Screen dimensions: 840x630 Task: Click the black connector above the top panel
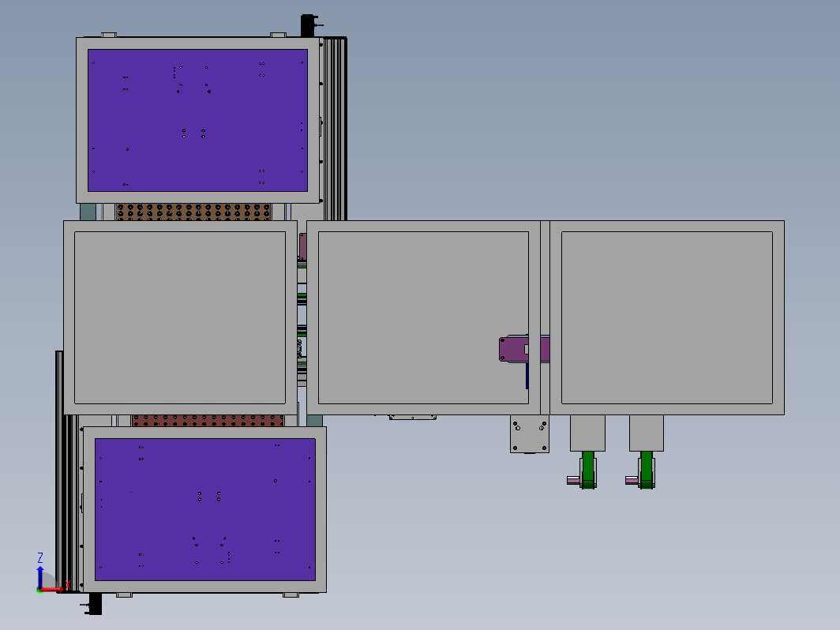pyautogui.click(x=309, y=26)
